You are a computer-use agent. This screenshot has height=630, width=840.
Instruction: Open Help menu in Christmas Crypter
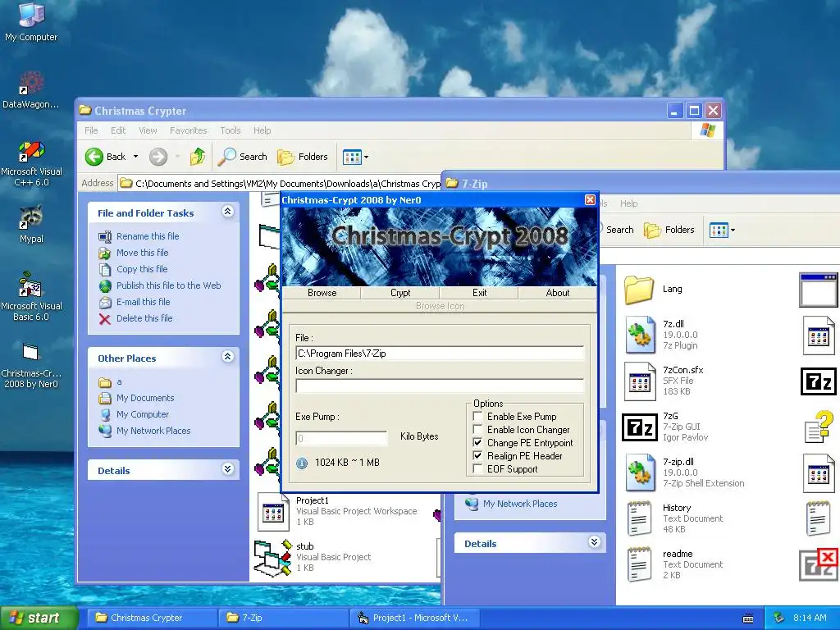(x=262, y=130)
